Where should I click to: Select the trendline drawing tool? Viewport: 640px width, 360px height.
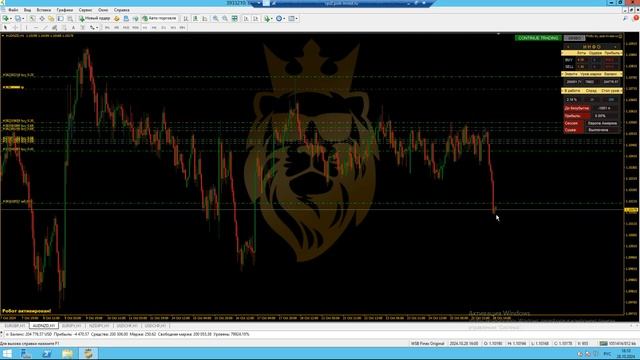(45, 27)
